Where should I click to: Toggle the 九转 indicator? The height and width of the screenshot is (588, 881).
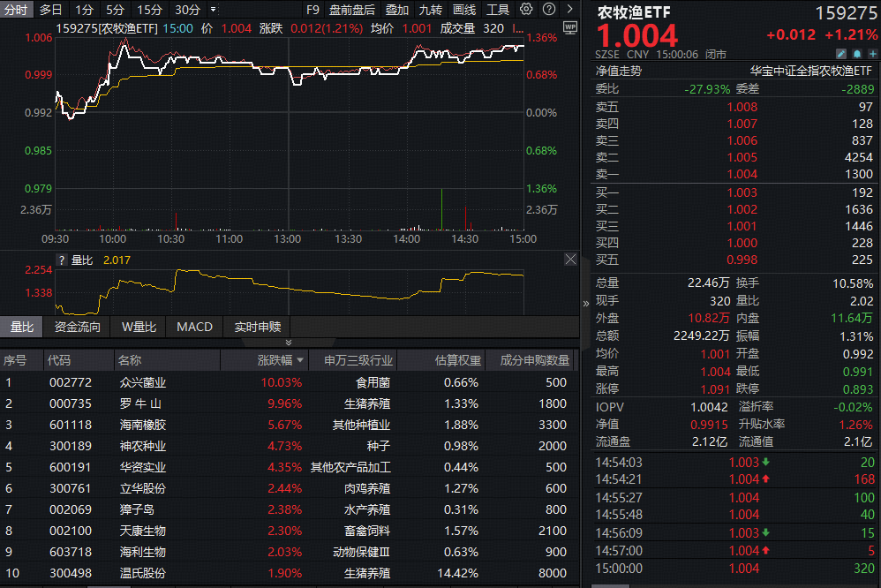(x=431, y=10)
